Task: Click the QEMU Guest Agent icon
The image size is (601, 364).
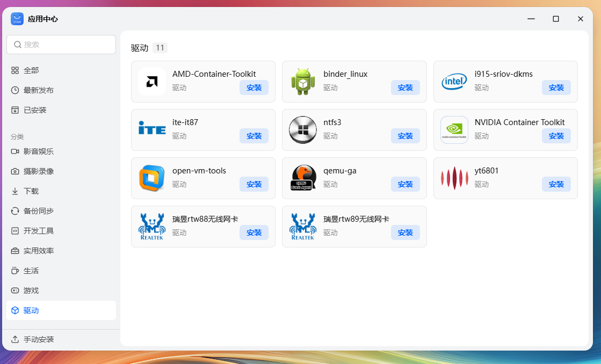Action: tap(303, 178)
